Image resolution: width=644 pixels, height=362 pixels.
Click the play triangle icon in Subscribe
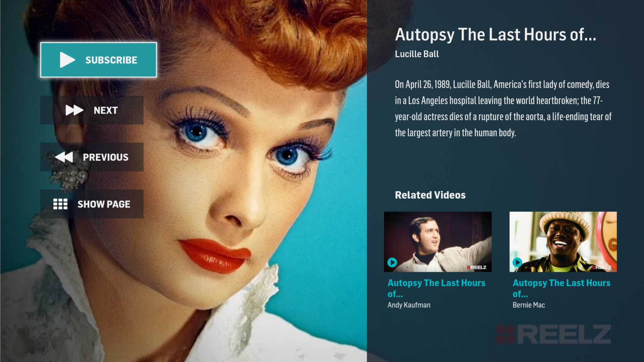point(67,60)
